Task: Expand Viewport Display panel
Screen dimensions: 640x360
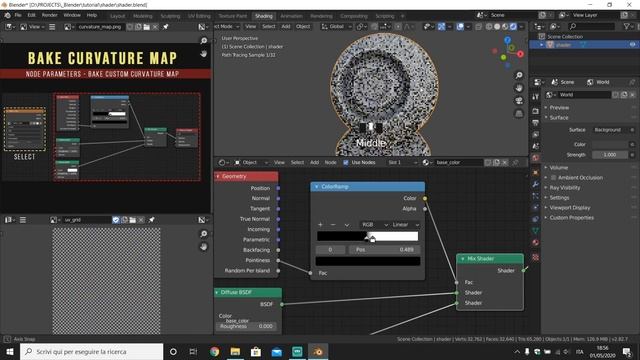Action: [570, 207]
